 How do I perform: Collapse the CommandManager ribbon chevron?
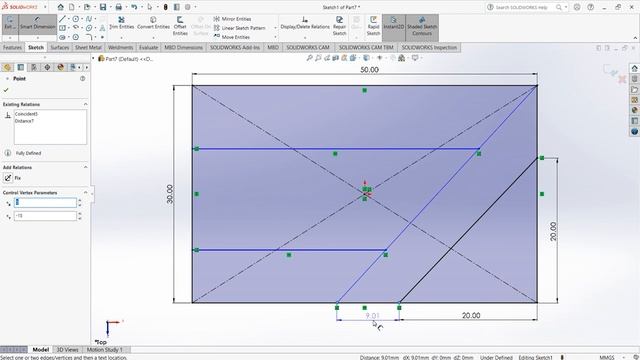pos(635,38)
